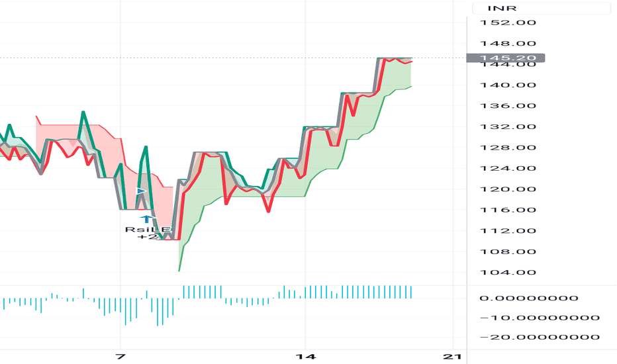Image resolution: width=617 pixels, height=364 pixels.
Task: Click the 0.00000000 indicator scale label
Action: (x=529, y=298)
